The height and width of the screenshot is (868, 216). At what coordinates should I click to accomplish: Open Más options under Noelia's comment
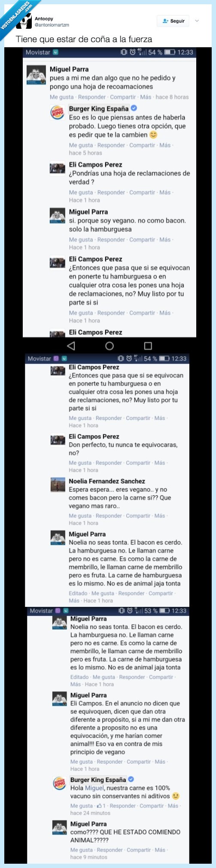(160, 515)
